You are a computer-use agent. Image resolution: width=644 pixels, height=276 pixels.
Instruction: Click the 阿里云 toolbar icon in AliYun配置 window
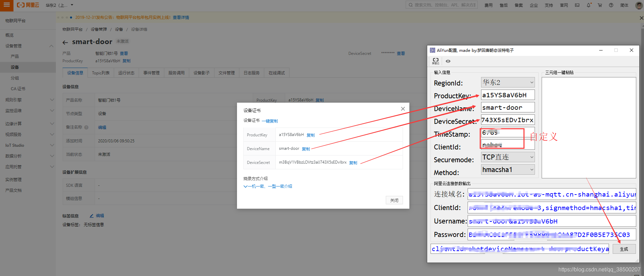coord(436,61)
